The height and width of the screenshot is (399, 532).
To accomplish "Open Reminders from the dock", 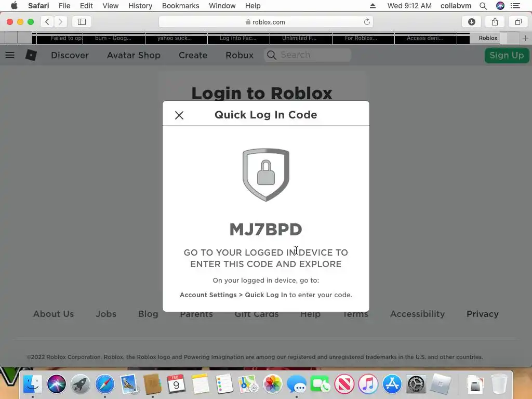I will point(224,384).
